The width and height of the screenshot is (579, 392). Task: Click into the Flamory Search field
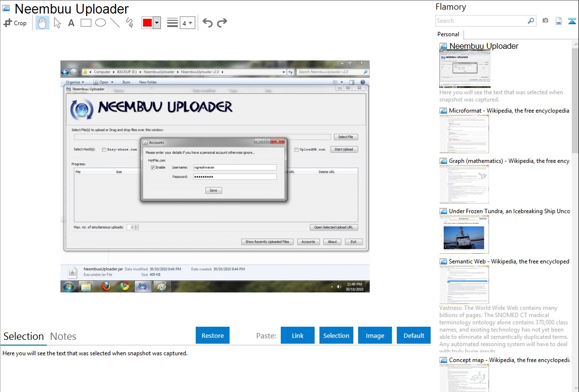click(x=481, y=21)
